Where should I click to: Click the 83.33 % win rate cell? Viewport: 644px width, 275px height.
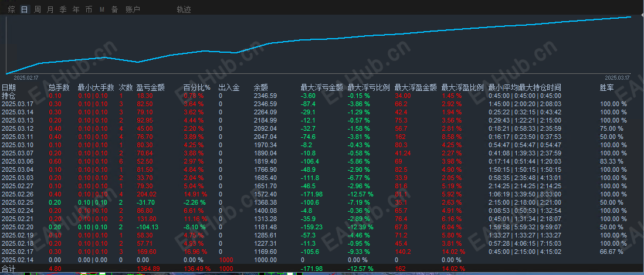point(612,161)
